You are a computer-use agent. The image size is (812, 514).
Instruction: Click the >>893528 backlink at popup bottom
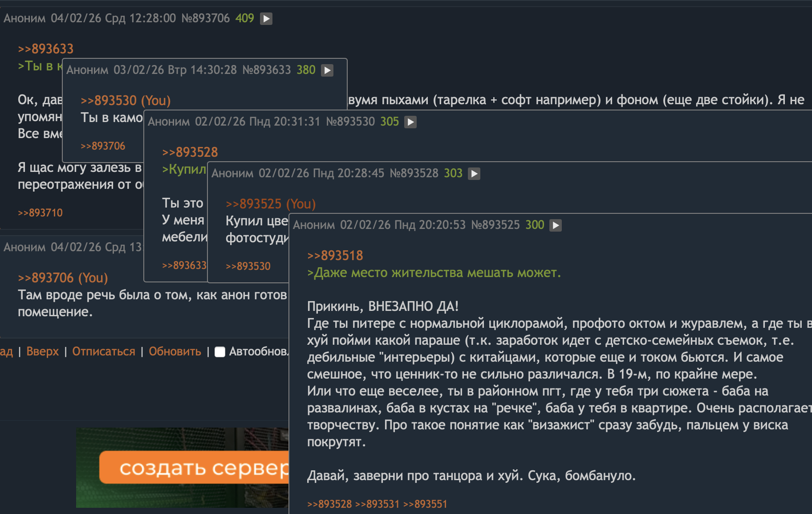coord(329,504)
